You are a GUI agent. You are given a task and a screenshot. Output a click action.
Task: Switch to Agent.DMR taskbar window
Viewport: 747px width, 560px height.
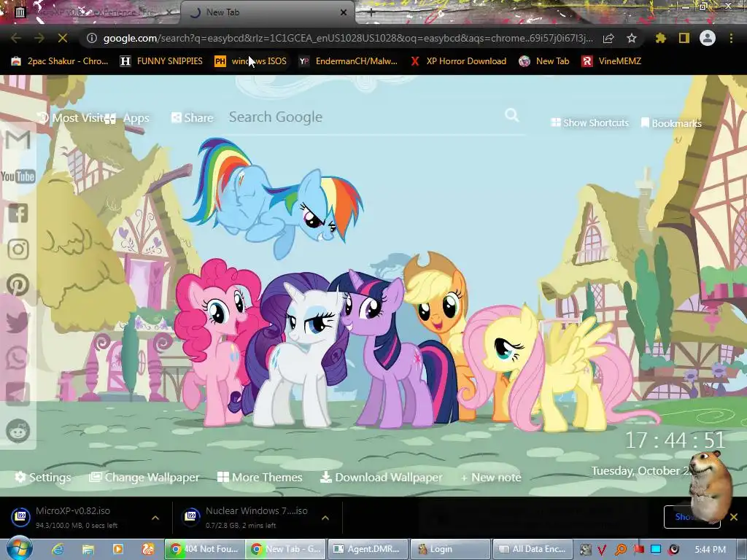[368, 549]
